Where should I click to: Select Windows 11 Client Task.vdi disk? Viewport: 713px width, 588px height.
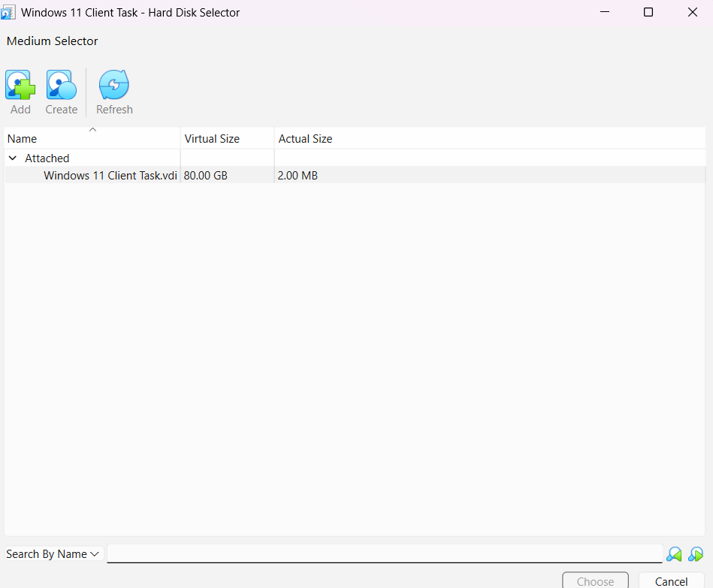(x=110, y=176)
